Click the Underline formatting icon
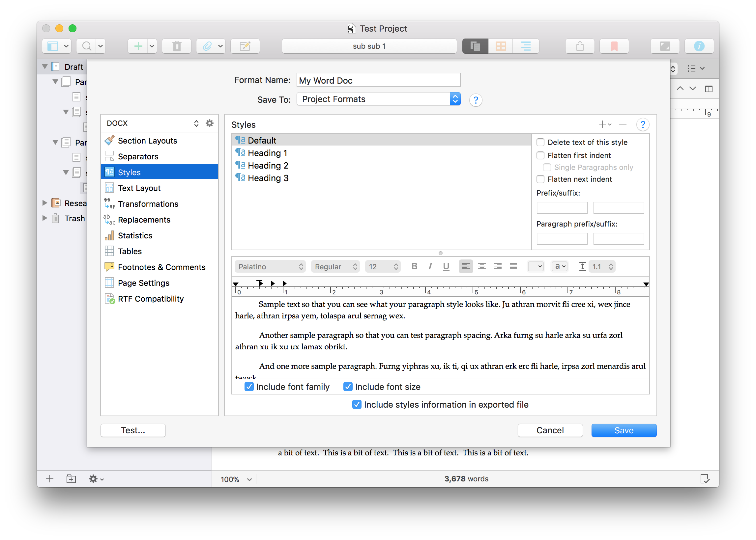The height and width of the screenshot is (540, 756). click(446, 266)
